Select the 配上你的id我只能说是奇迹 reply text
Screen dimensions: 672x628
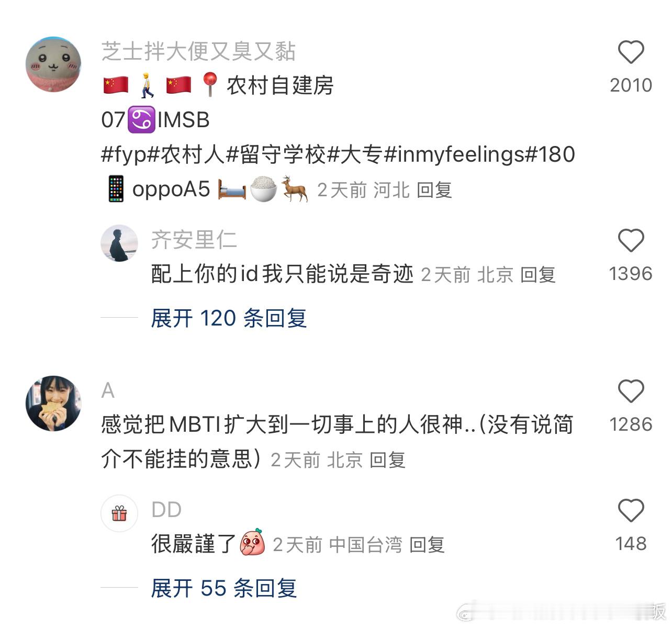(x=283, y=274)
